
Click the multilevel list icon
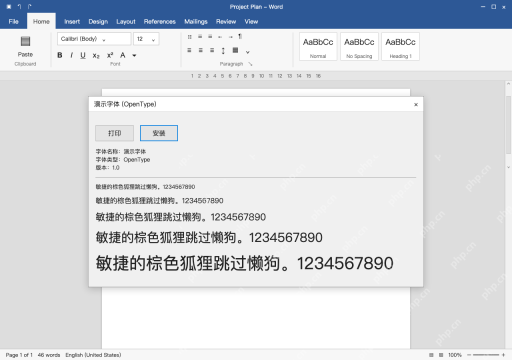[210, 37]
